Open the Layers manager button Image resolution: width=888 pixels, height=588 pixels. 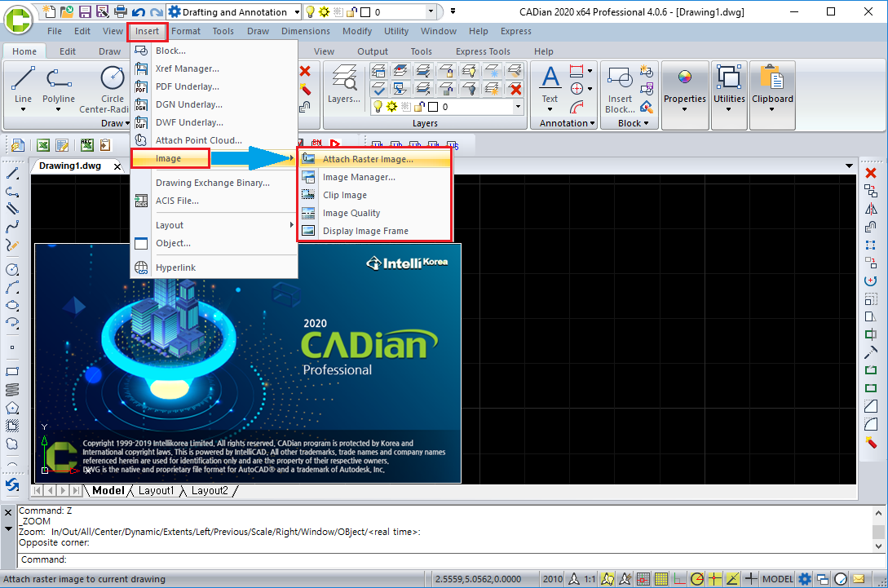pos(344,84)
